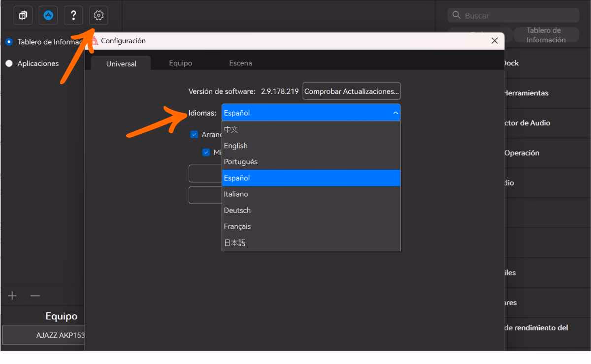Screen dimensions: 591x364
Task: Click the question mark help icon
Action: (73, 16)
